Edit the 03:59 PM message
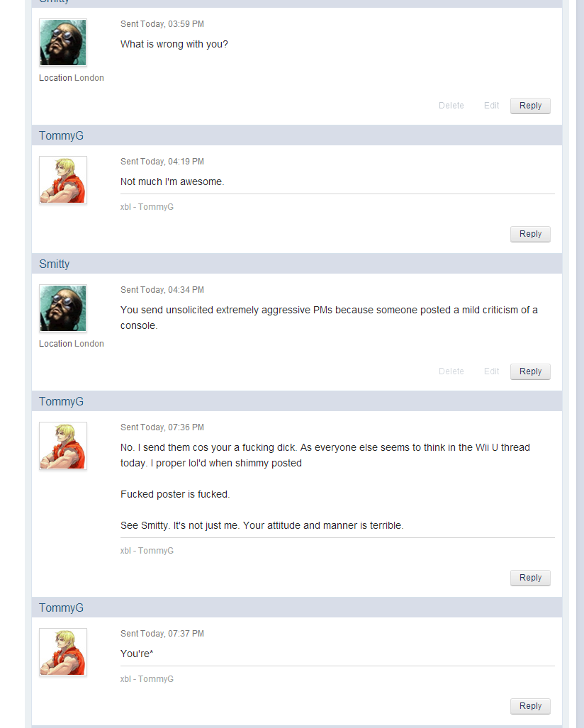 491,106
